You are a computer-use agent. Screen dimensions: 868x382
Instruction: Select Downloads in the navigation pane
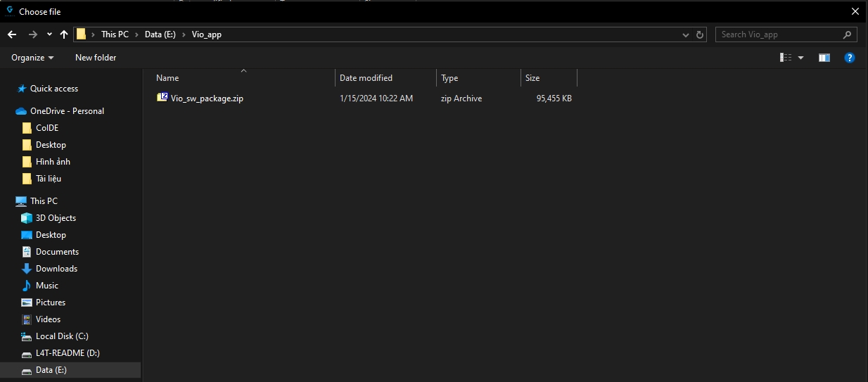tap(56, 269)
